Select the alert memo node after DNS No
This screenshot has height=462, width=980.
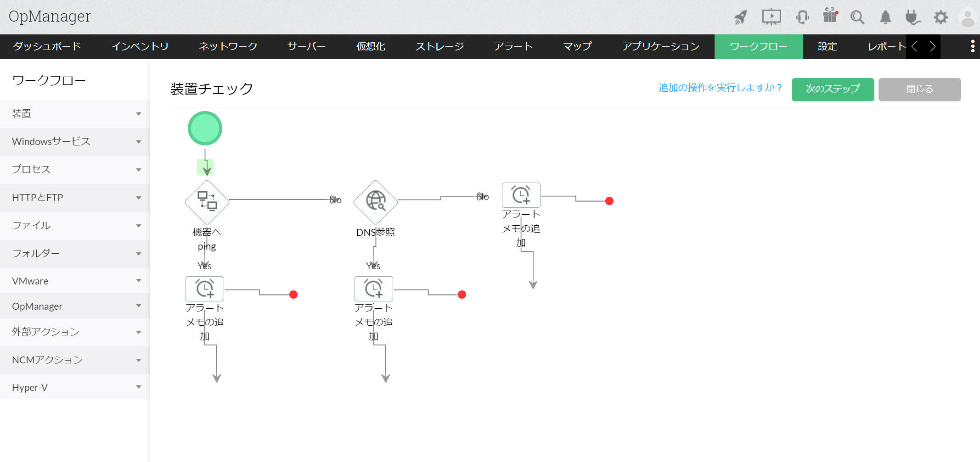(x=521, y=195)
